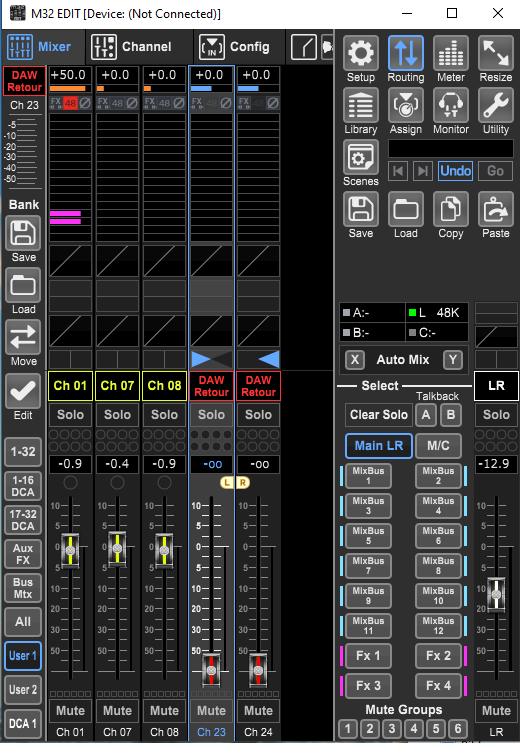Click the Ch 07 yellow name label

pos(118,386)
